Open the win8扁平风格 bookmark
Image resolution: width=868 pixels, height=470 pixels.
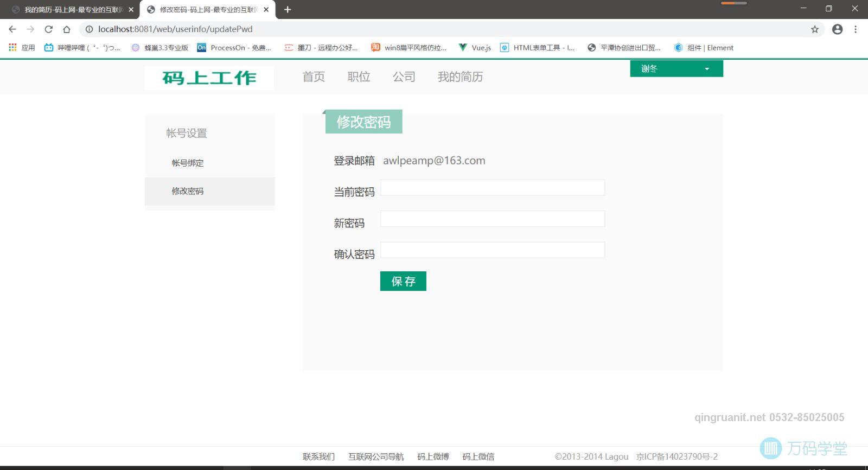pos(409,48)
